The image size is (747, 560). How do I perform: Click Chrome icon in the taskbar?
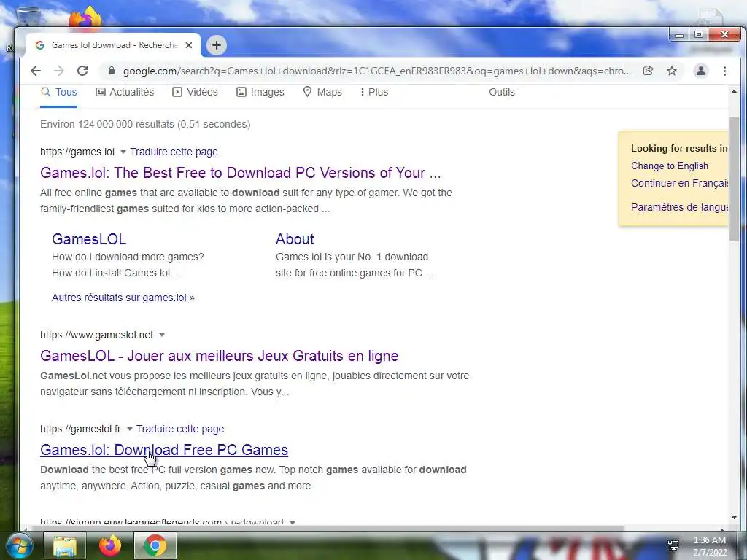[x=155, y=545]
